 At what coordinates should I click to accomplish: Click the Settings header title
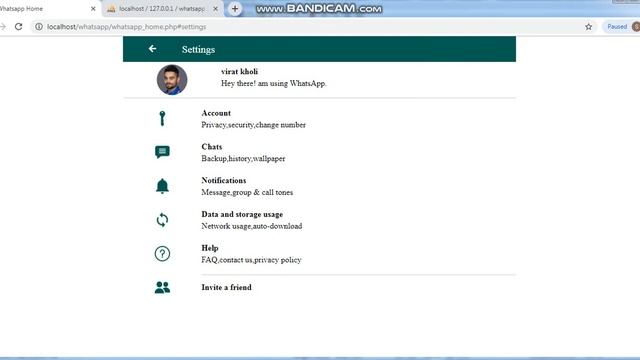(x=198, y=49)
